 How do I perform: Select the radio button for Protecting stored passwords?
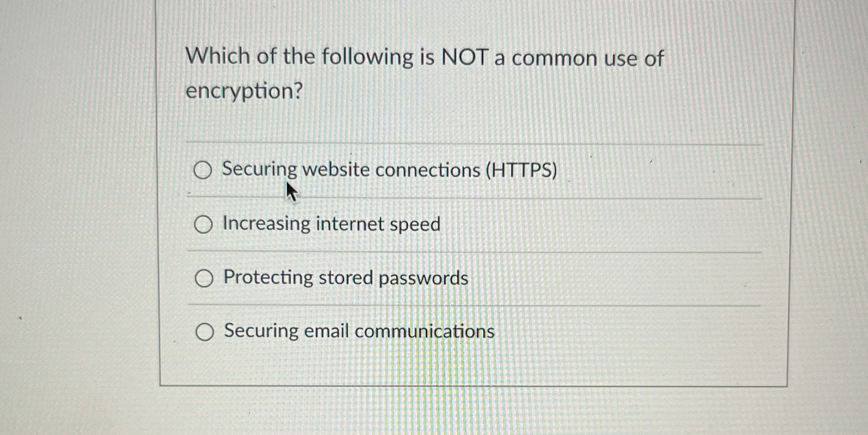click(204, 279)
